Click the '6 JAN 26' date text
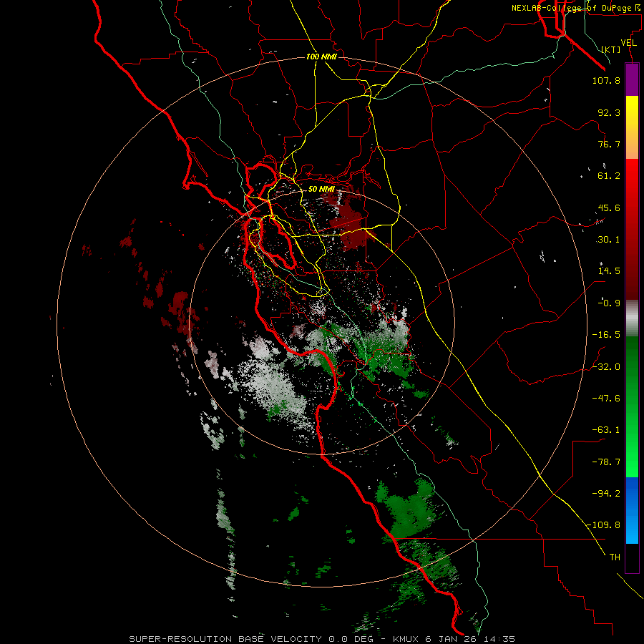The height and width of the screenshot is (644, 644). 453,639
